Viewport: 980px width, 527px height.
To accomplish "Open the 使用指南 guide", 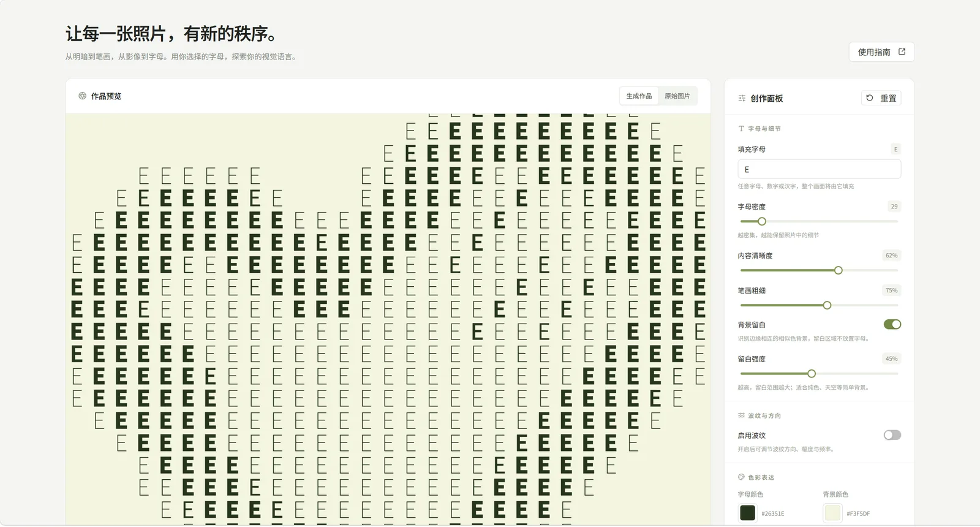I will click(x=881, y=52).
